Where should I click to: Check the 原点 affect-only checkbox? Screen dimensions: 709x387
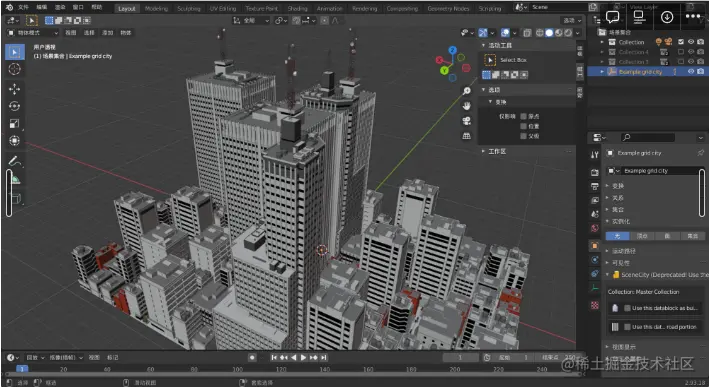(524, 116)
